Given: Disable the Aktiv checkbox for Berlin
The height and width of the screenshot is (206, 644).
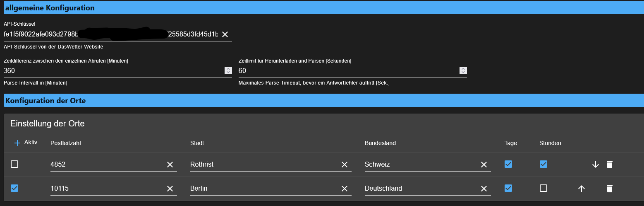Looking at the screenshot, I should (14, 188).
